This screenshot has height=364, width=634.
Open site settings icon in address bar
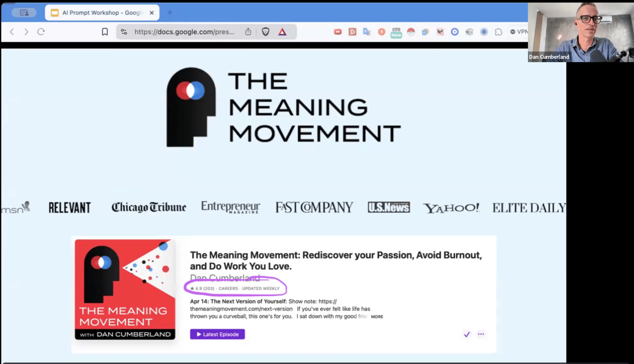point(124,32)
